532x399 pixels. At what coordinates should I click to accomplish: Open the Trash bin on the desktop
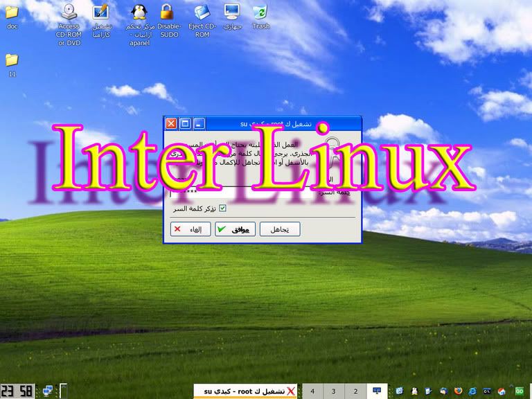261,17
